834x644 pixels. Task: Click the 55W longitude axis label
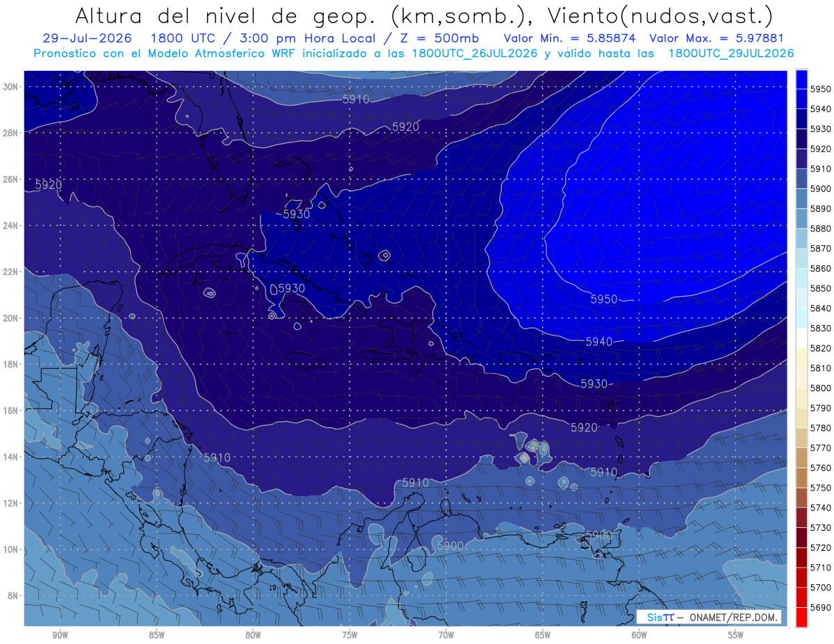click(736, 634)
